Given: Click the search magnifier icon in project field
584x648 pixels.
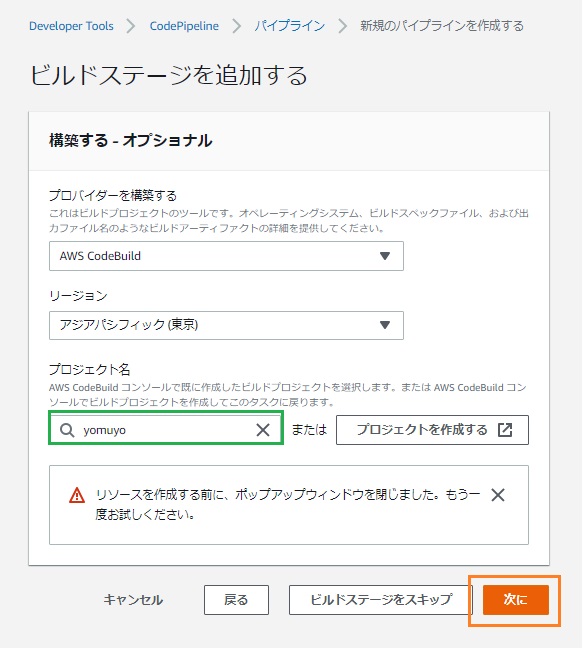Looking at the screenshot, I should [x=67, y=430].
